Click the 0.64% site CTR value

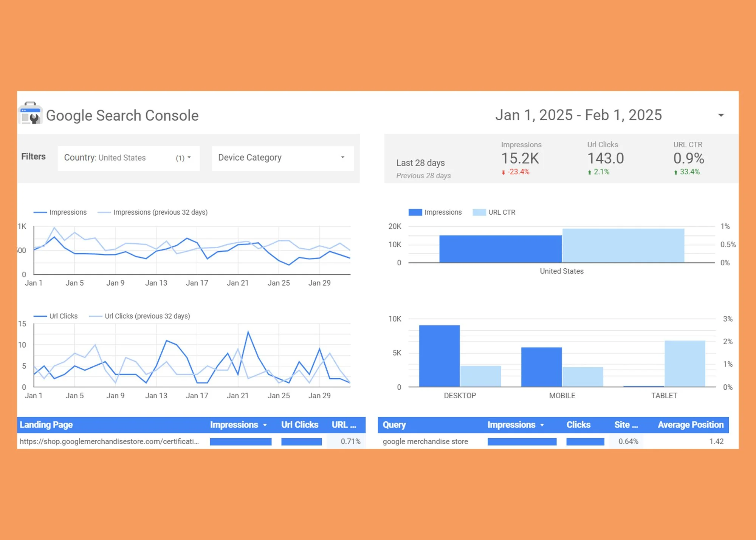click(628, 441)
